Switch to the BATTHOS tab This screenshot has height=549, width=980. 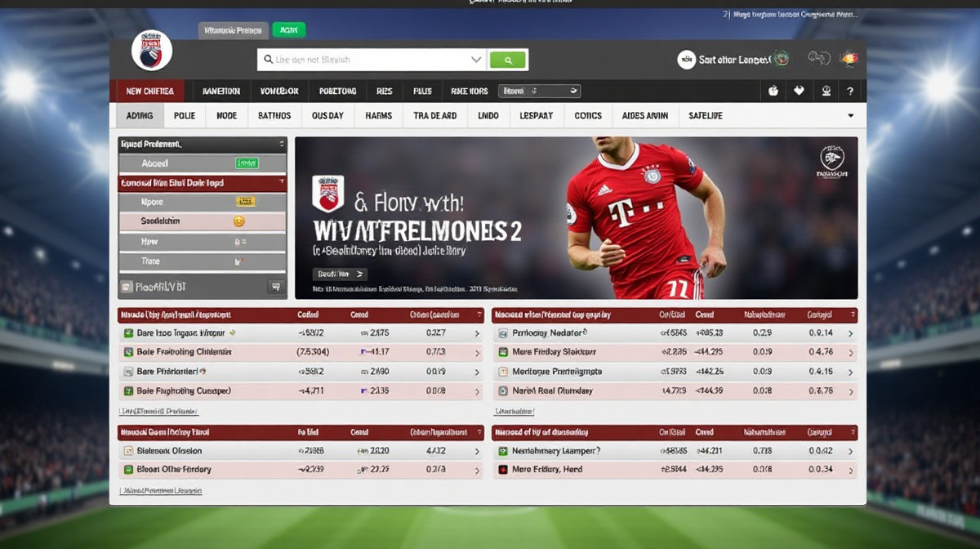tap(274, 116)
